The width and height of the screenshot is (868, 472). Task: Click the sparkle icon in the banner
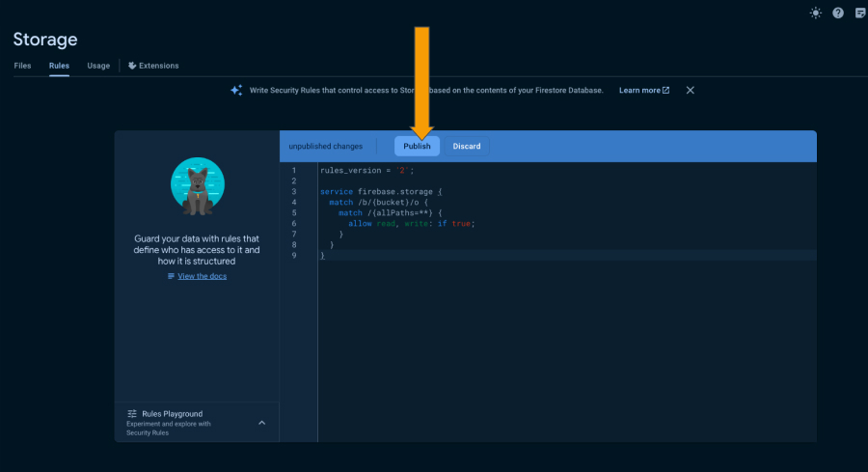point(236,91)
